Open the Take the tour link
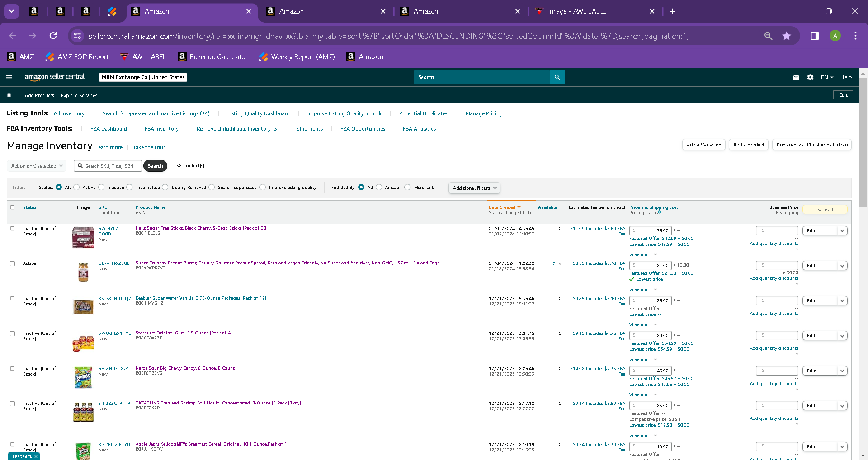The height and width of the screenshot is (460, 868). 149,147
